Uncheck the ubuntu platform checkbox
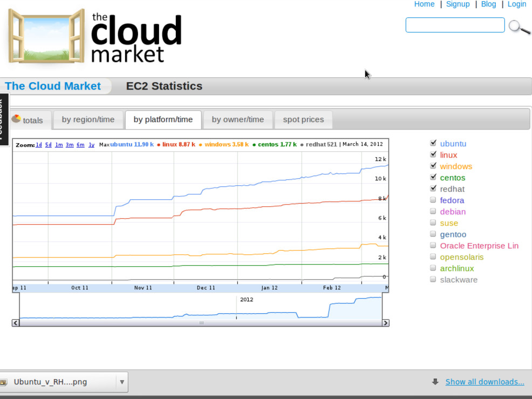Screen dimensions: 532x399 (x=433, y=143)
